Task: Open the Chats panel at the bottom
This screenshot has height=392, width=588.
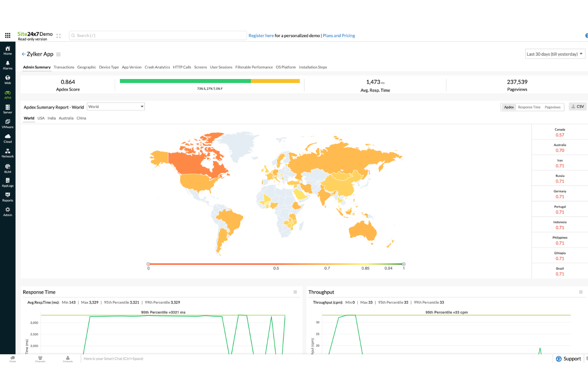Action: pos(12,359)
